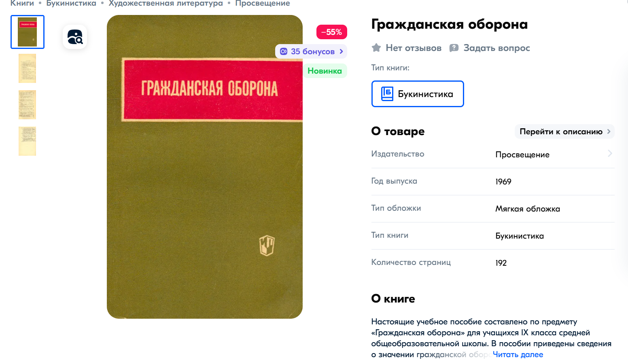The image size is (628, 364).
Task: Click the question bubble icon
Action: (454, 48)
